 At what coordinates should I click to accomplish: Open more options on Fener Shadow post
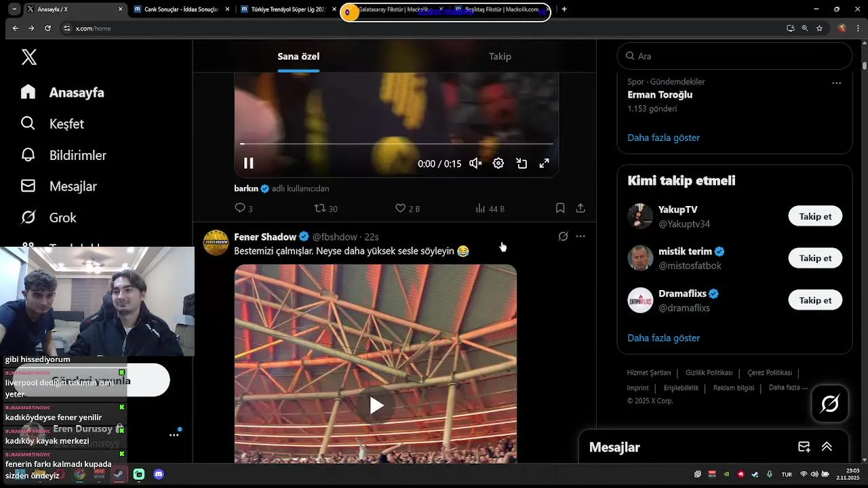click(580, 237)
